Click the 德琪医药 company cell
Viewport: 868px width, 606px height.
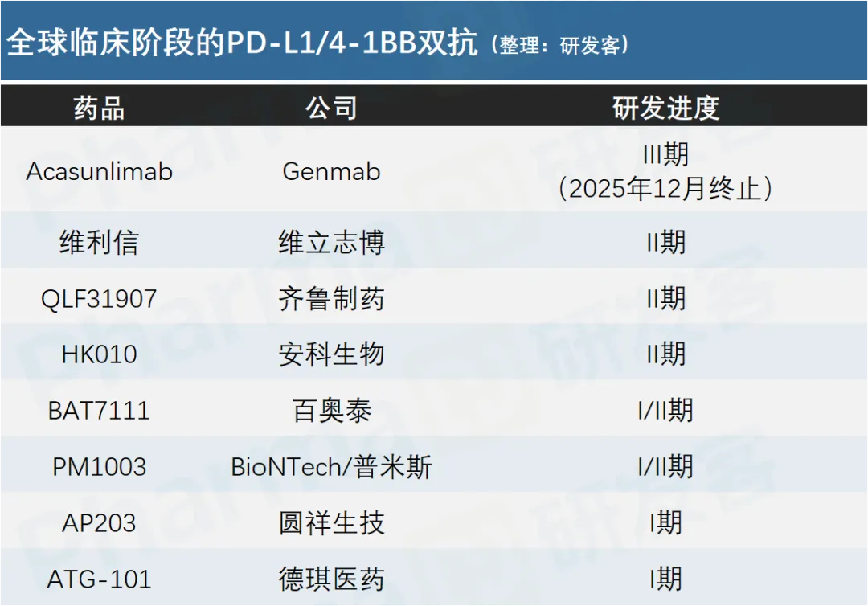point(331,579)
